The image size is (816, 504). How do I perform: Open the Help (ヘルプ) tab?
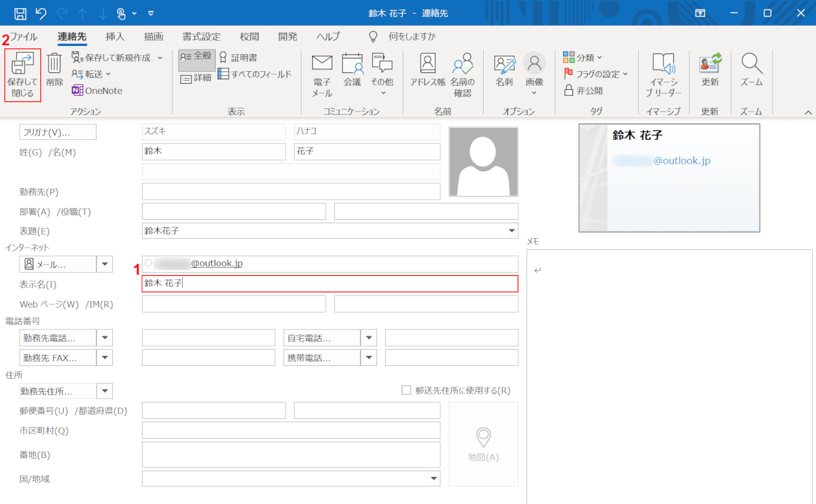[328, 37]
